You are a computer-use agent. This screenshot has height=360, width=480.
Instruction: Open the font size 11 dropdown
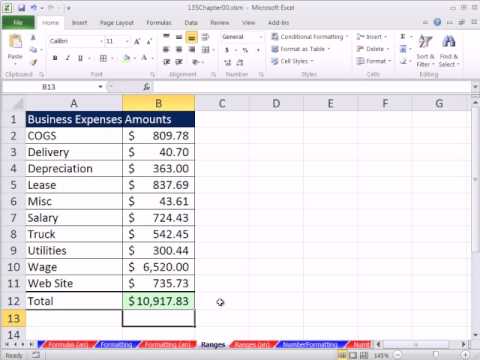pyautogui.click(x=127, y=41)
